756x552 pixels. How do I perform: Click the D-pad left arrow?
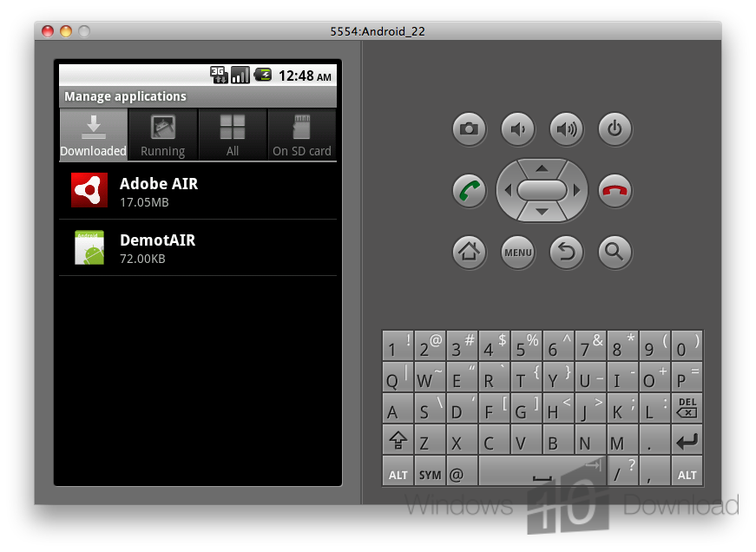click(507, 190)
